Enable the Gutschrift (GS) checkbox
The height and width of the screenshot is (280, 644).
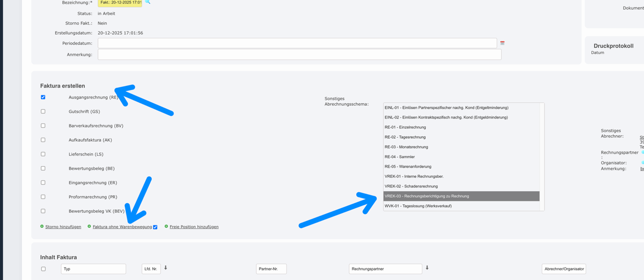pos(43,111)
